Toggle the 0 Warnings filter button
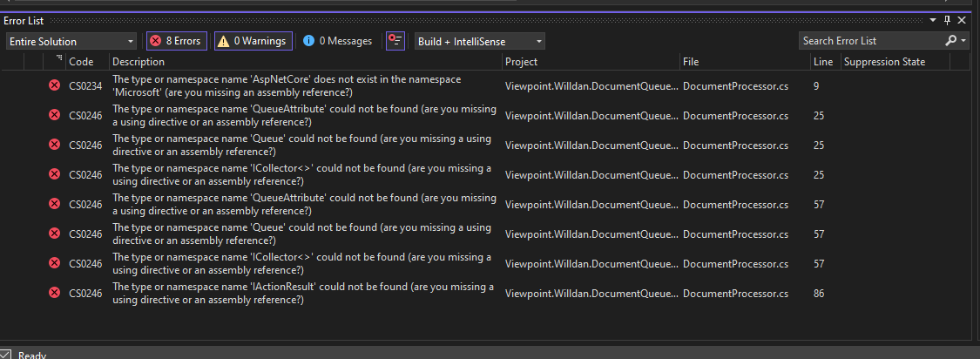 pos(251,41)
